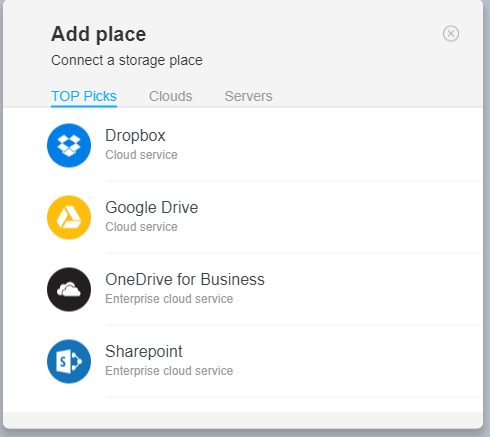
Task: Click Cloud service text under Dropbox
Action: (141, 155)
